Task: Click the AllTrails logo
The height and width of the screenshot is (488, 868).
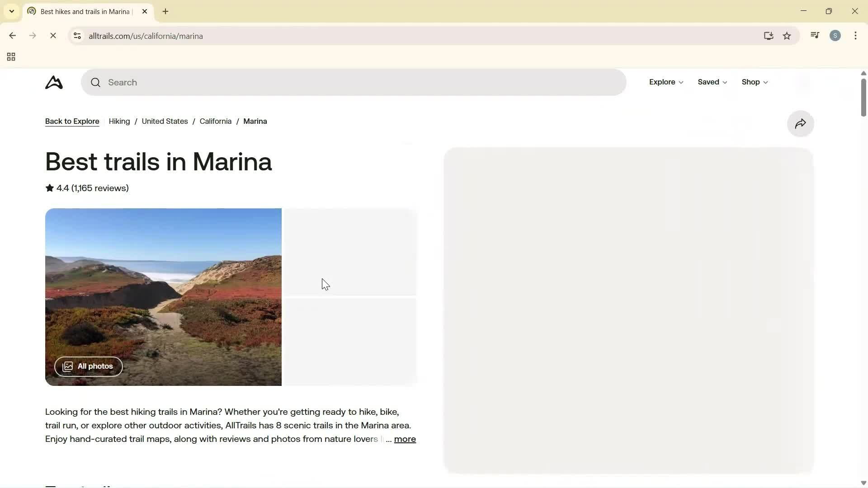Action: click(54, 83)
